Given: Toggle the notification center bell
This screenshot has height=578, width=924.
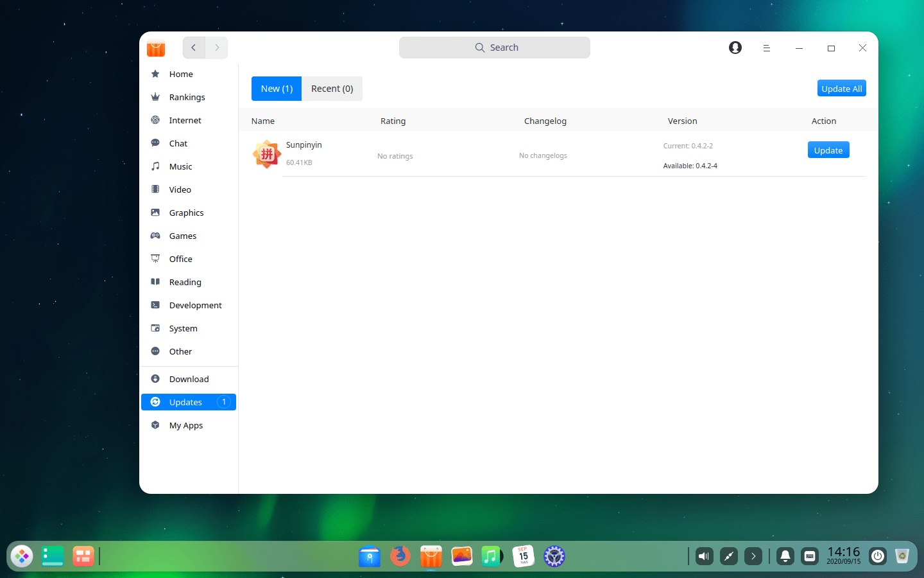Looking at the screenshot, I should tap(785, 556).
